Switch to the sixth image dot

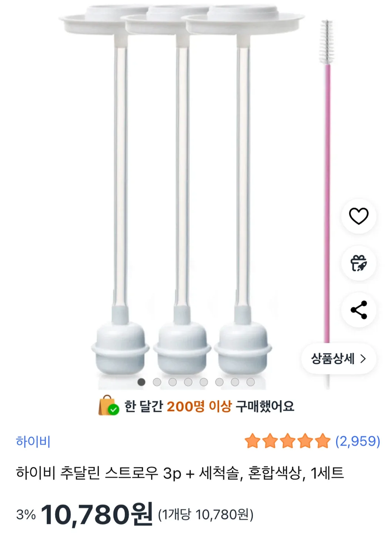click(x=220, y=382)
